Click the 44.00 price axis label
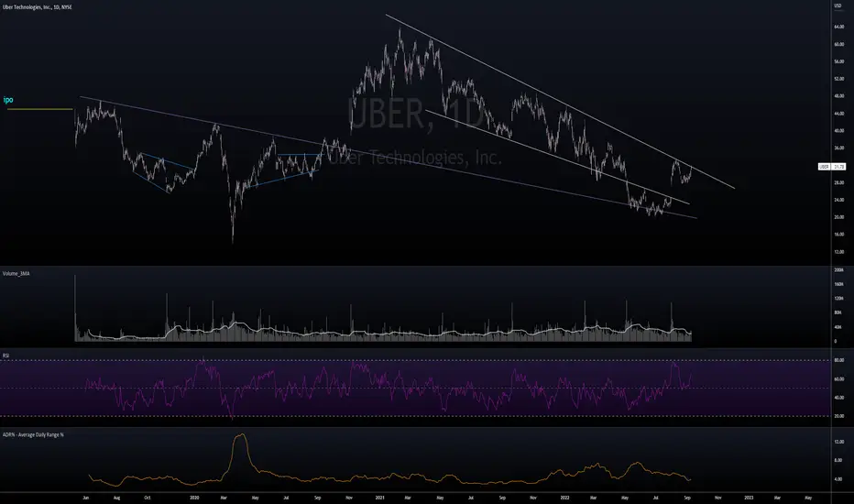This screenshot has height=504, width=854. pos(838,114)
